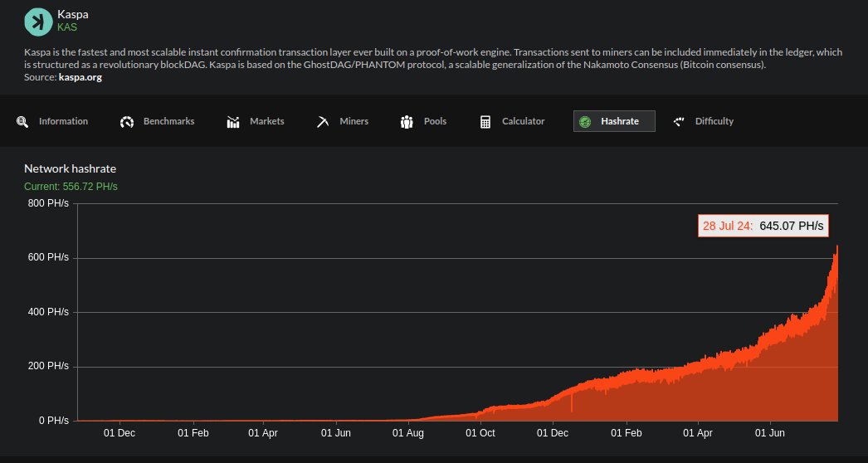Switch to the Information tab label
This screenshot has width=868, height=463.
(63, 121)
